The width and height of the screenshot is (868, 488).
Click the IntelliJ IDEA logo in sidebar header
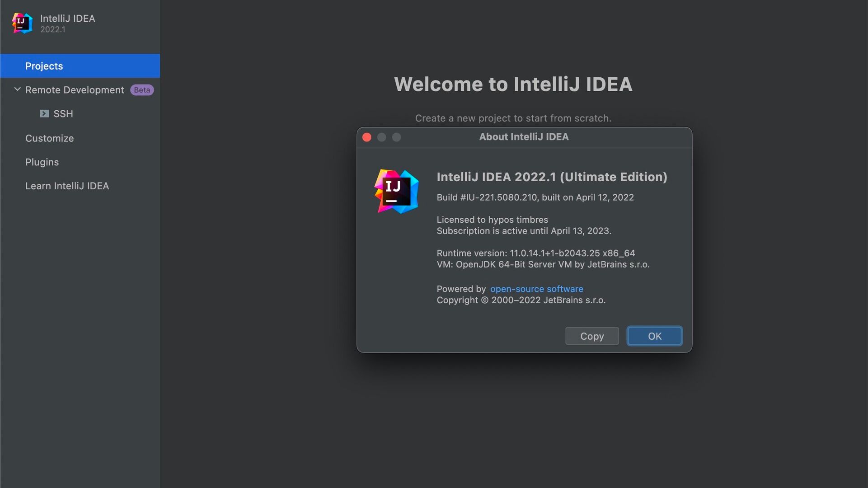(22, 23)
